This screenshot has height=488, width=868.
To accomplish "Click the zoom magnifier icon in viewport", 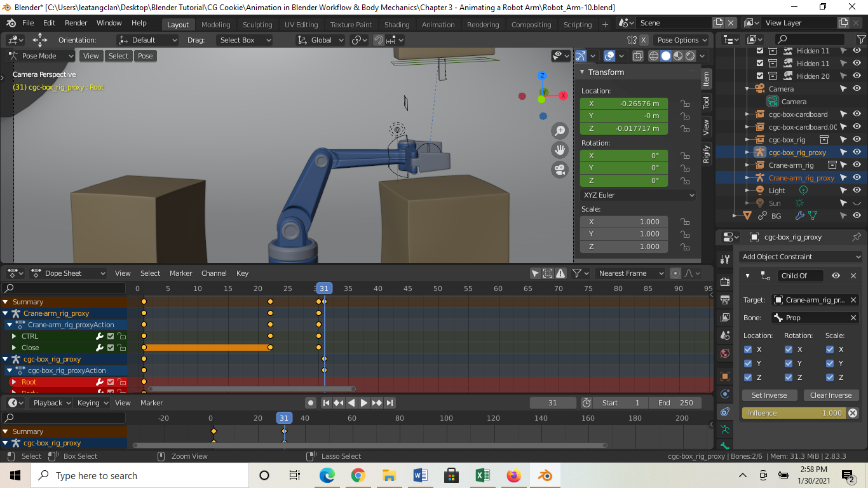I will click(560, 131).
